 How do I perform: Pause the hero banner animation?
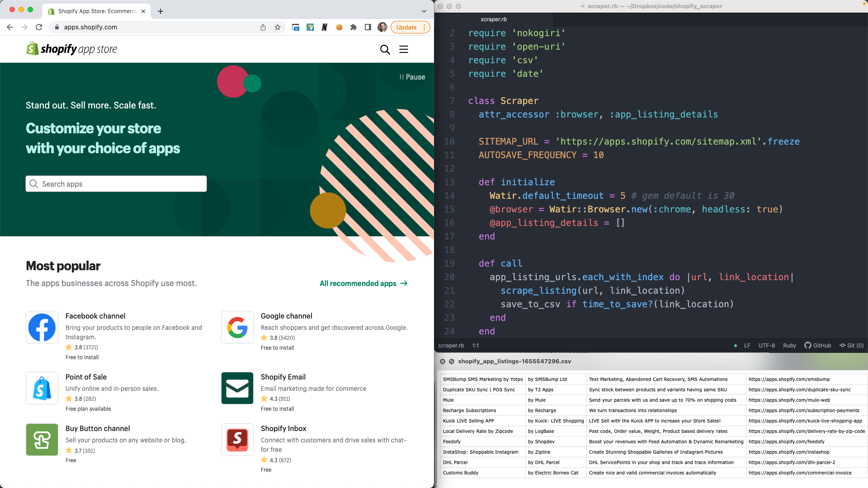click(x=412, y=77)
